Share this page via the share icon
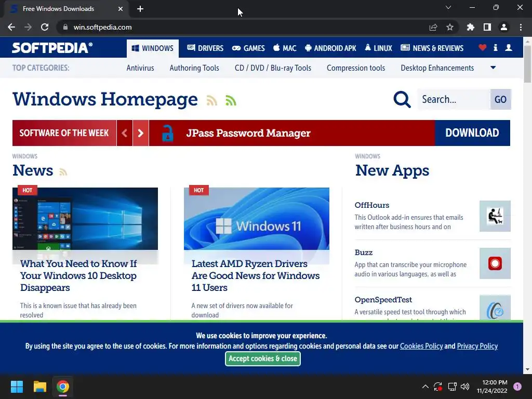The height and width of the screenshot is (399, 532). (x=433, y=27)
